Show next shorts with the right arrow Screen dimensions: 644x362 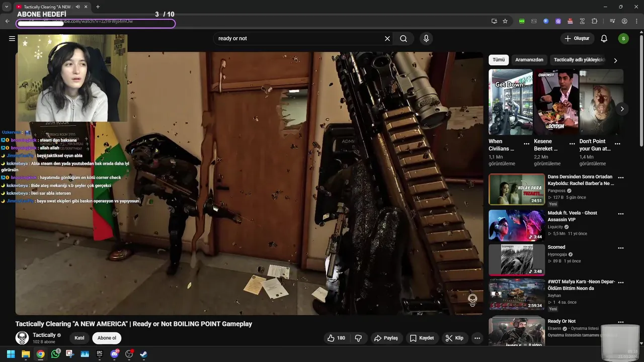pos(622,109)
